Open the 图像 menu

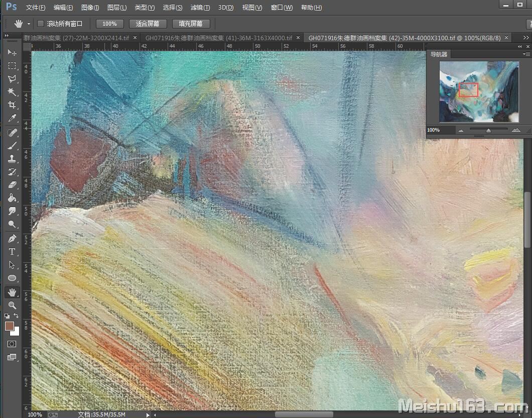tap(90, 7)
